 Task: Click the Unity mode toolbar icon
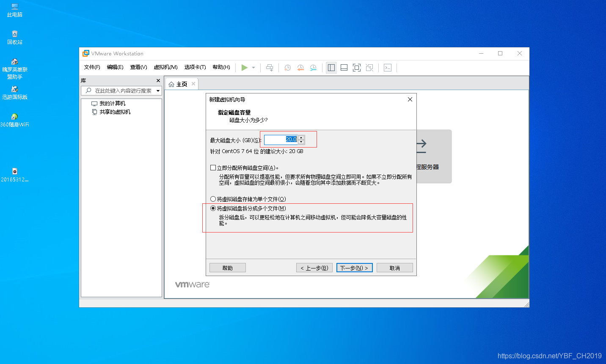[369, 68]
